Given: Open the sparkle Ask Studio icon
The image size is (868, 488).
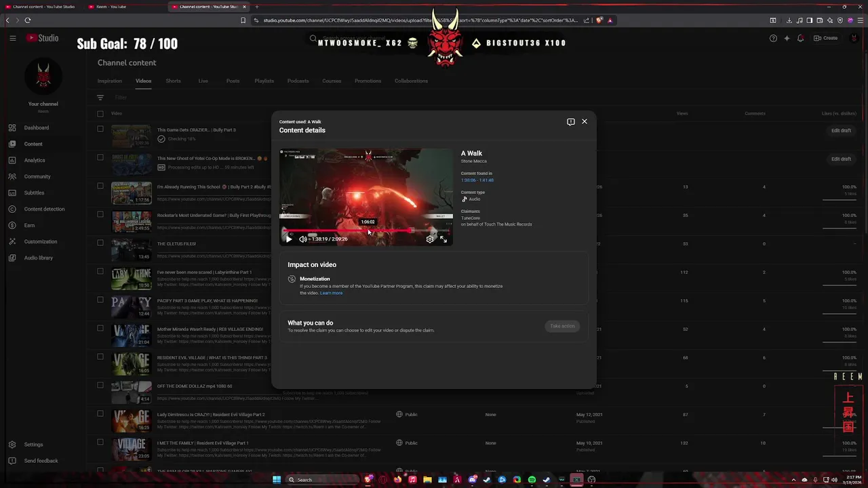Looking at the screenshot, I should click(787, 38).
